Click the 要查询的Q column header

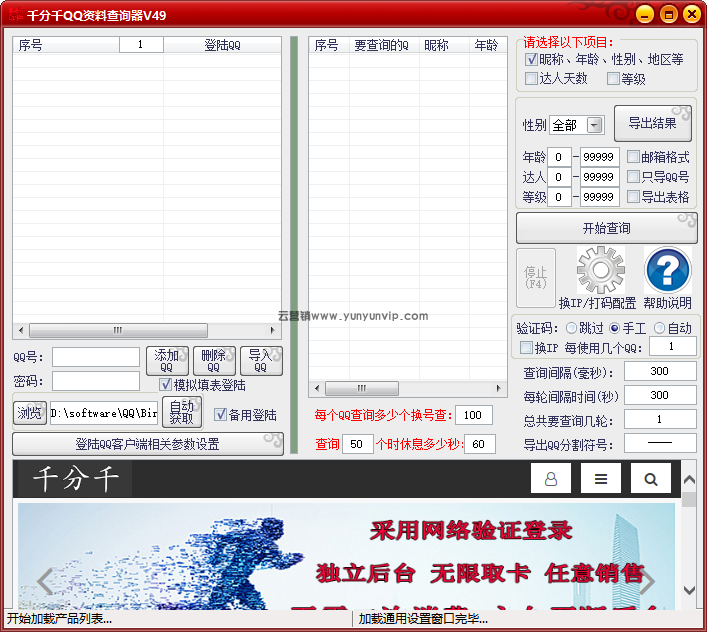coord(384,45)
